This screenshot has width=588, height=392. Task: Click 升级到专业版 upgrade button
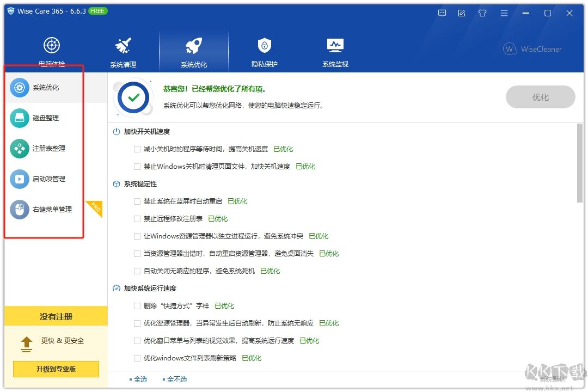(56, 369)
